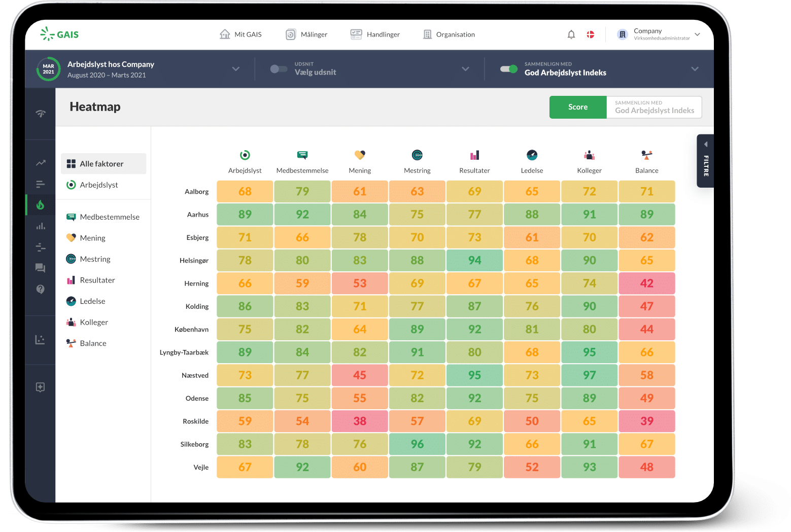Open Målinger menu
This screenshot has height=532, width=791.
(306, 34)
